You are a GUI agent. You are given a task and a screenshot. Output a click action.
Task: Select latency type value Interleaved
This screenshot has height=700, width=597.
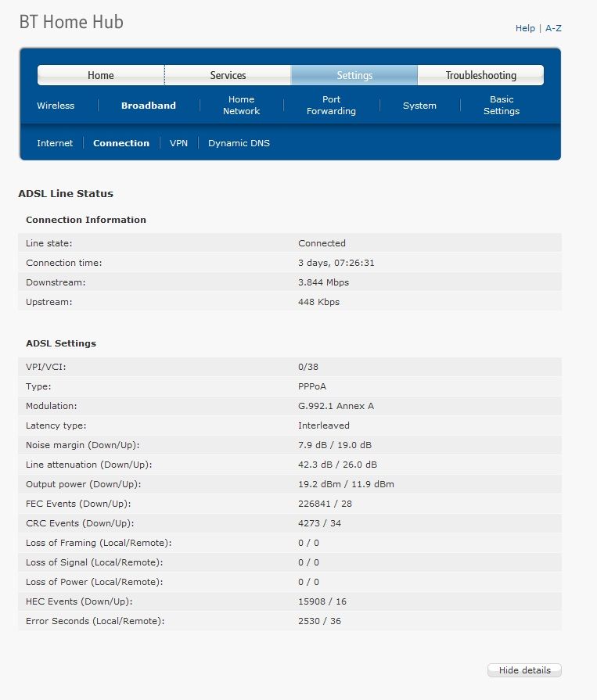point(324,426)
